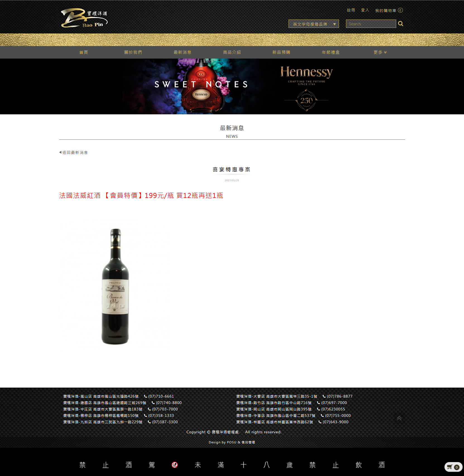Click the no drunk driving warning icon
This screenshot has width=464, height=476.
click(x=175, y=465)
